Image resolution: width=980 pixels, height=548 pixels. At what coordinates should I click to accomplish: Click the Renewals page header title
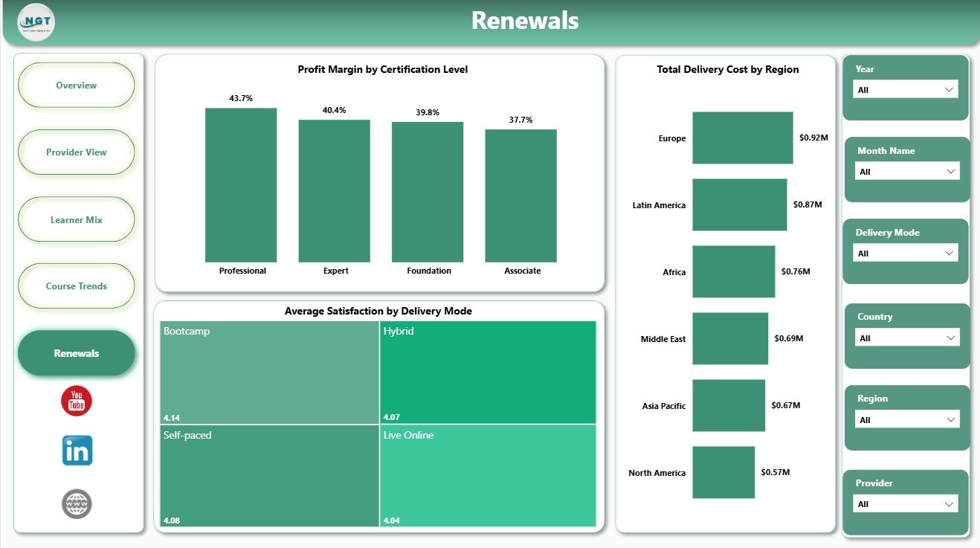[525, 21]
